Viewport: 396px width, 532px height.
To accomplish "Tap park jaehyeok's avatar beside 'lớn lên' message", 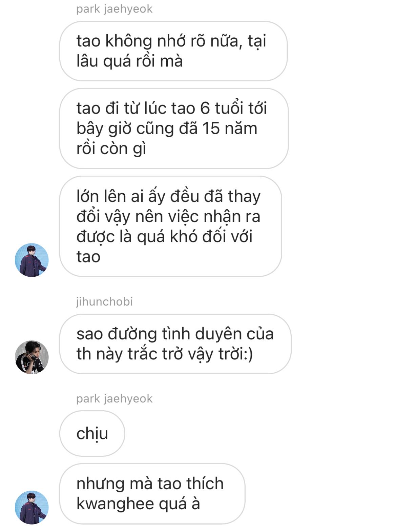I will [32, 260].
